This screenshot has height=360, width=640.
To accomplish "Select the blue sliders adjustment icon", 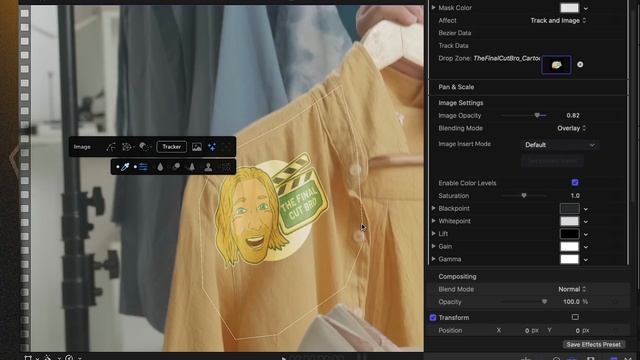I will point(143,167).
